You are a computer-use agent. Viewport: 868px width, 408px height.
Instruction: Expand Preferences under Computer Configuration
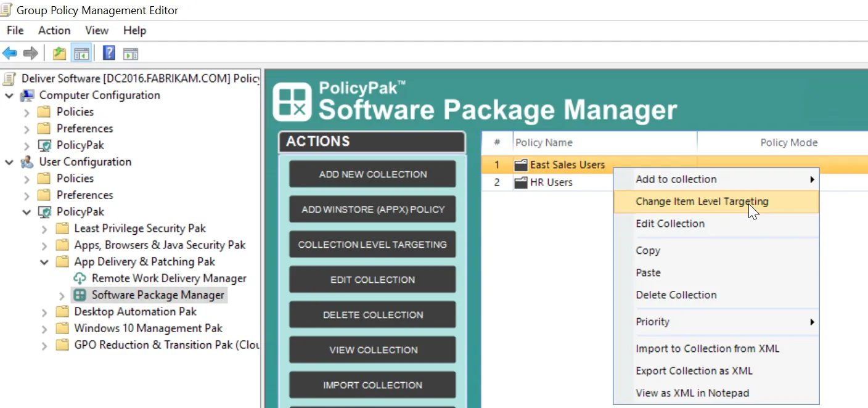27,129
